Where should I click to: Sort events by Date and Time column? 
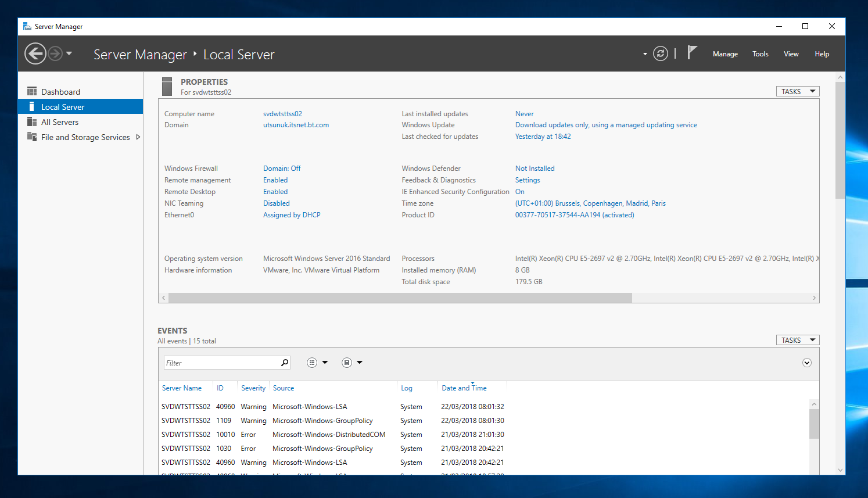[464, 388]
